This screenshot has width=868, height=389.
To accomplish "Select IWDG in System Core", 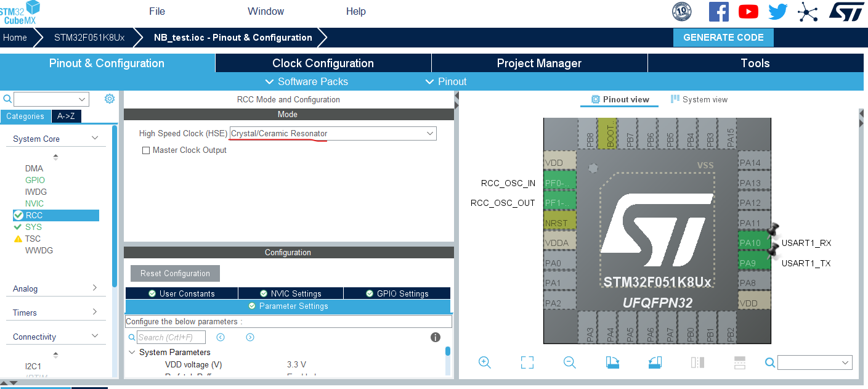I will (36, 192).
